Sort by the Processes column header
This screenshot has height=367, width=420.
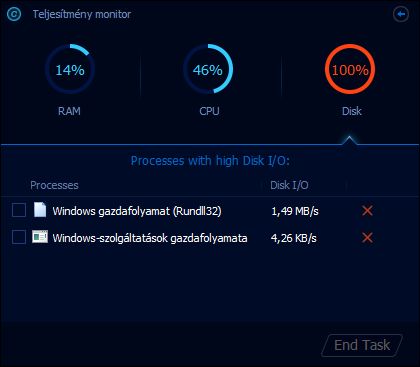[x=54, y=185]
